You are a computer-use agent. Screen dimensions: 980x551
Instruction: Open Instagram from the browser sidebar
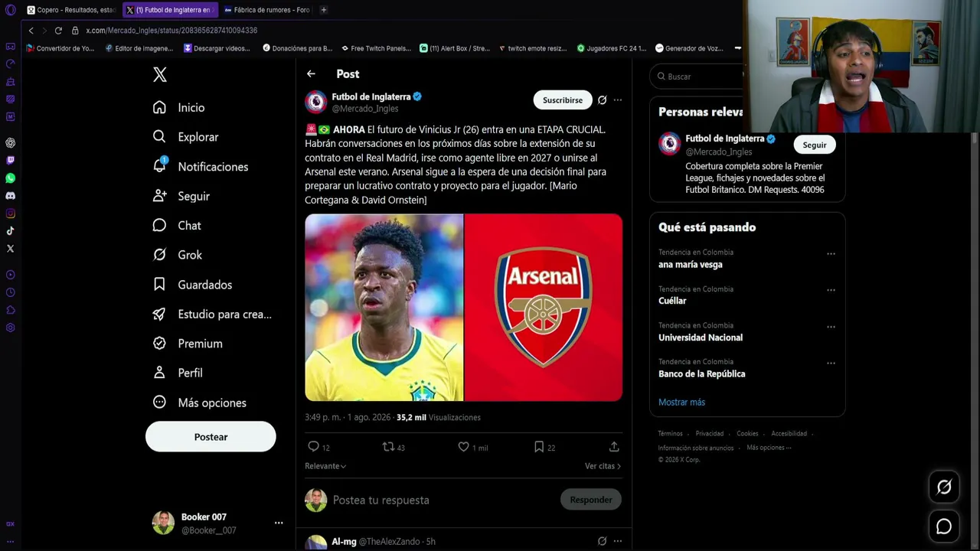point(10,214)
